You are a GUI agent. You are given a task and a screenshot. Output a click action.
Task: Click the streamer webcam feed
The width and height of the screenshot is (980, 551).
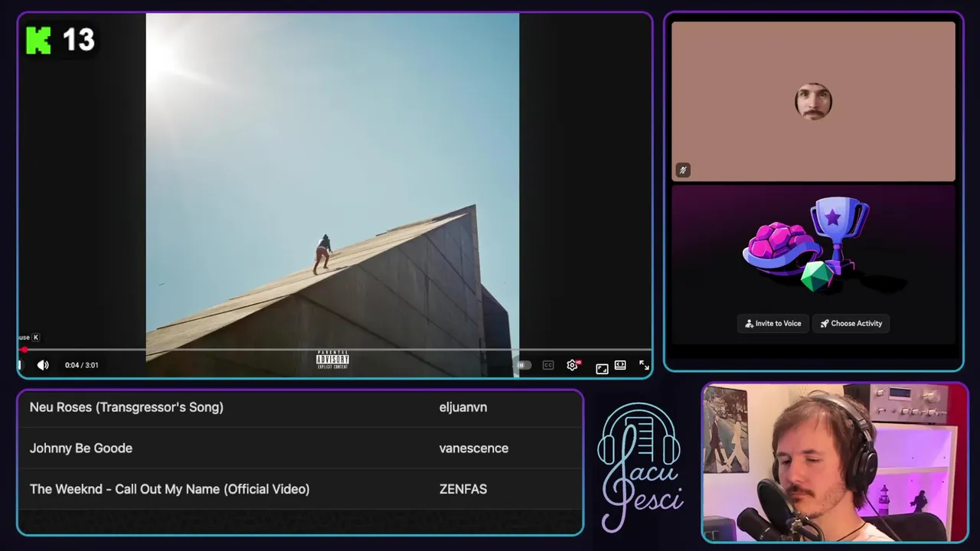[x=835, y=462]
